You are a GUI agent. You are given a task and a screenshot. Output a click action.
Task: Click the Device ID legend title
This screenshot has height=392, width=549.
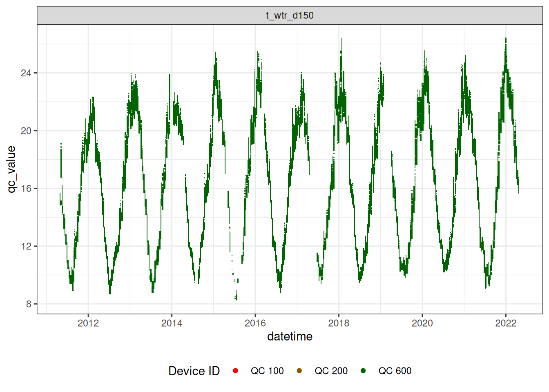pyautogui.click(x=194, y=371)
